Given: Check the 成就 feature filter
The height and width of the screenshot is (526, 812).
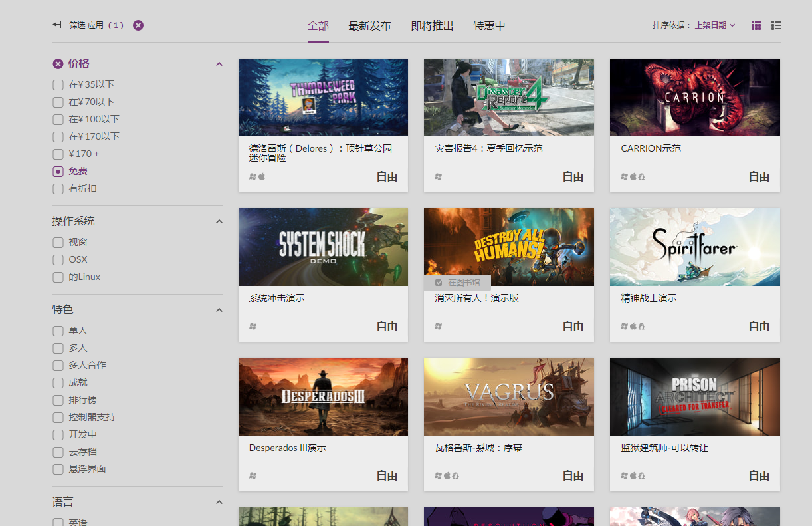Looking at the screenshot, I should pyautogui.click(x=58, y=382).
